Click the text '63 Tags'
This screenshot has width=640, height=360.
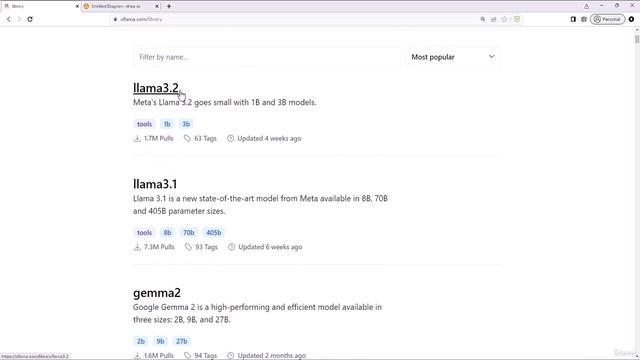[205, 138]
